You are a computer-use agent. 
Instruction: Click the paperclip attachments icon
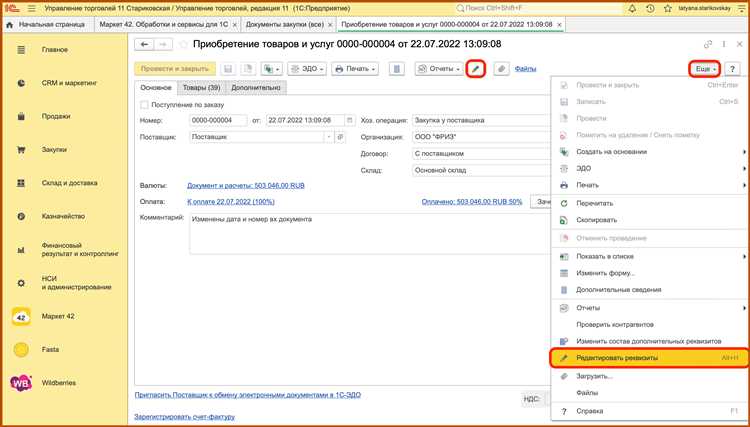pyautogui.click(x=501, y=69)
